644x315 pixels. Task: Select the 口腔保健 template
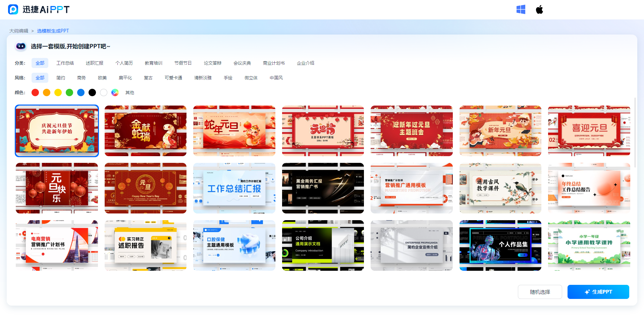click(x=234, y=246)
